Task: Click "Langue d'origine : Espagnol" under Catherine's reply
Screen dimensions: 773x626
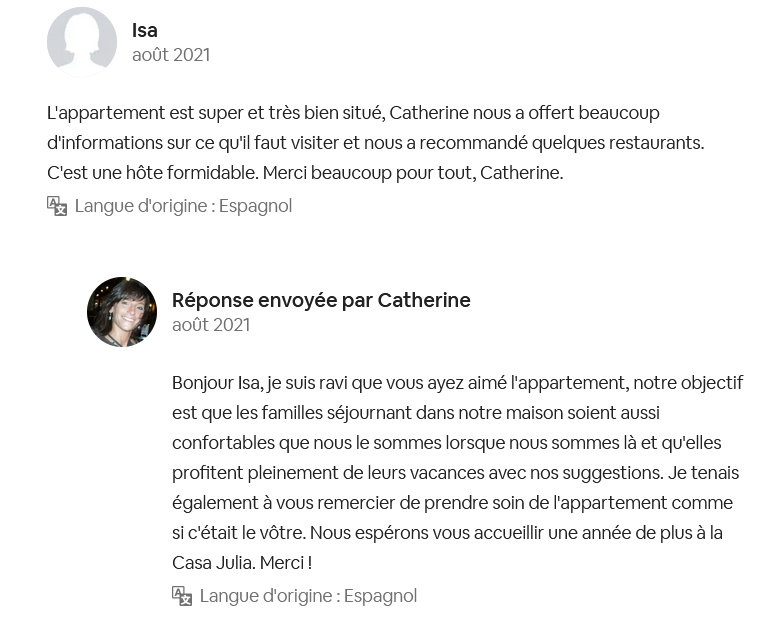Action: point(308,596)
